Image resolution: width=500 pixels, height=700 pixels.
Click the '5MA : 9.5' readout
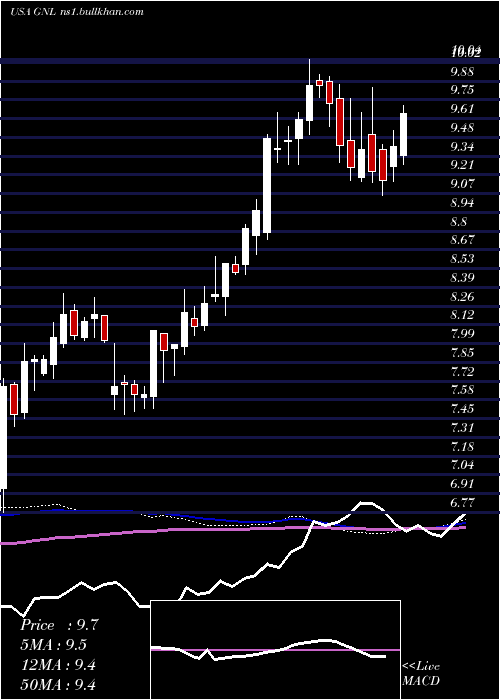[x=54, y=645]
